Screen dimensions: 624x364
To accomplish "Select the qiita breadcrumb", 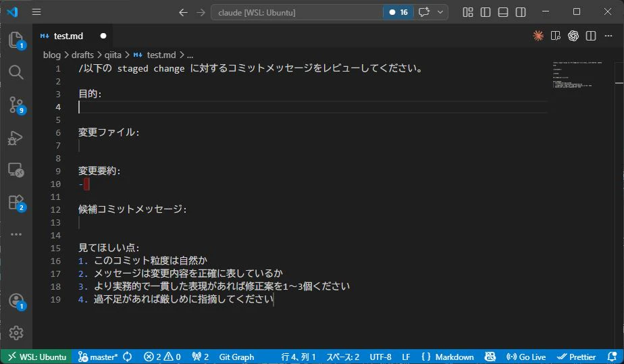I will coord(113,55).
